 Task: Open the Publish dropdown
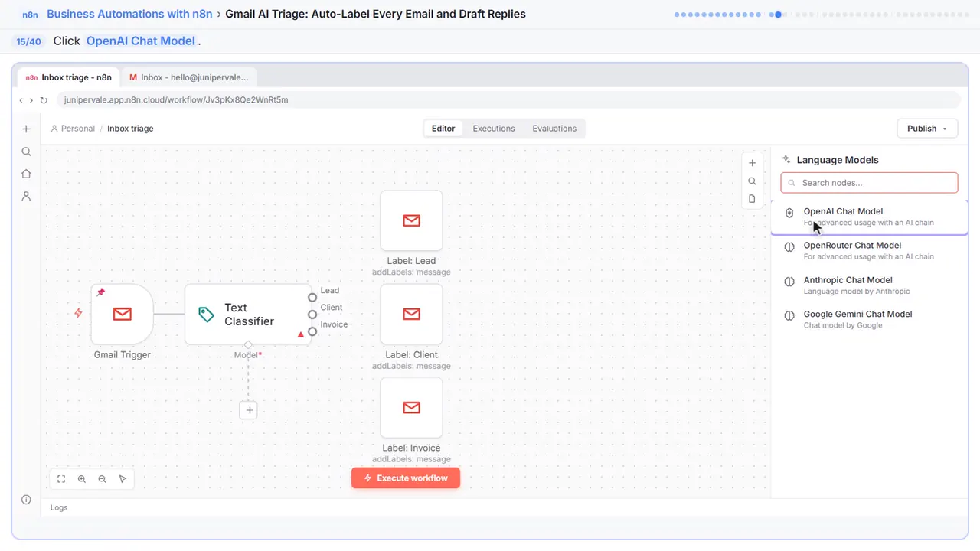tap(927, 129)
